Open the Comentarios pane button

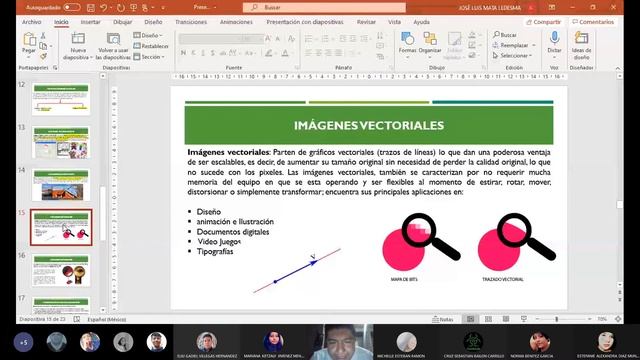pyautogui.click(x=593, y=22)
